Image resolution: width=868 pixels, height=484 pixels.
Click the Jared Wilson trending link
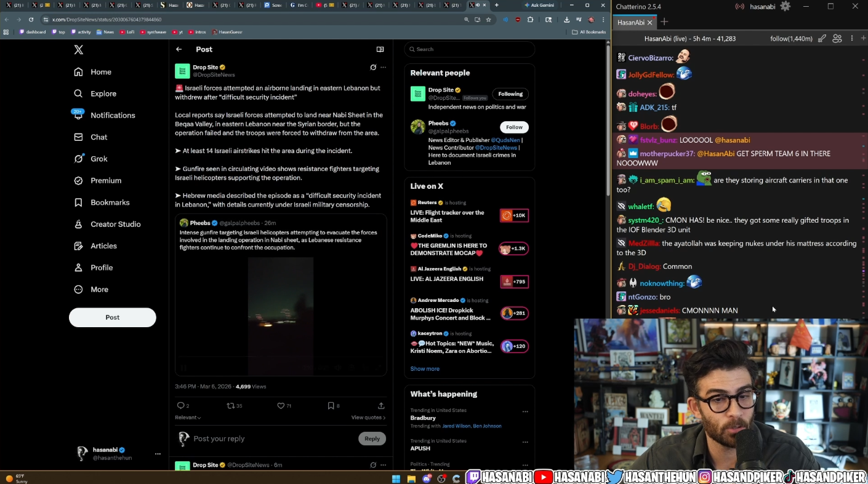point(456,426)
